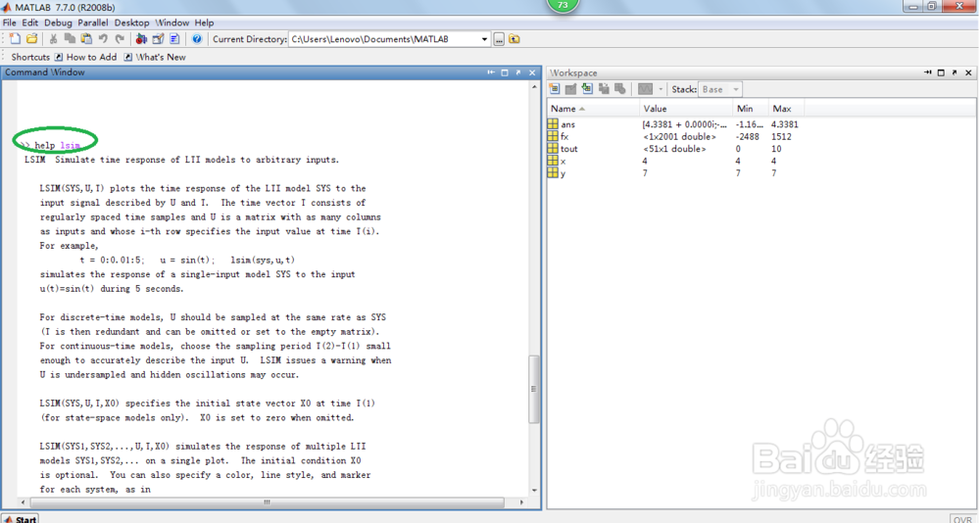Click the Save workspace icon
This screenshot has height=523, width=980.
pyautogui.click(x=604, y=89)
